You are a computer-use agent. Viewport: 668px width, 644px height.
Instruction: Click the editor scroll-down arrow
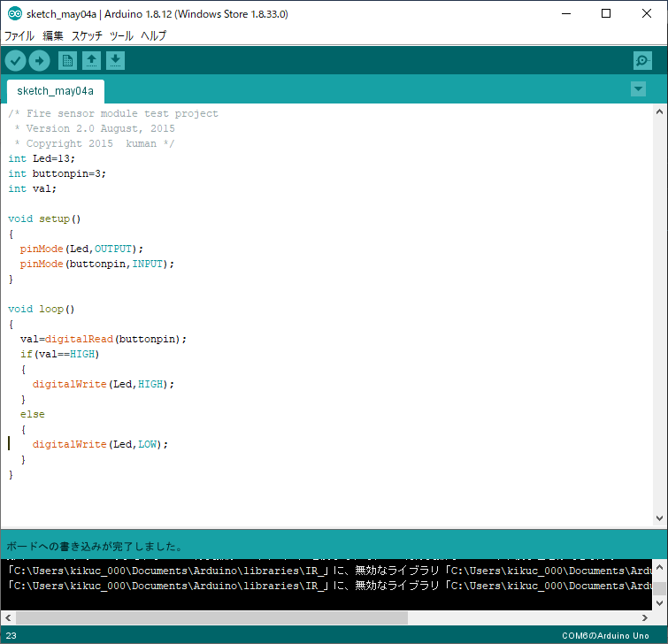659,519
